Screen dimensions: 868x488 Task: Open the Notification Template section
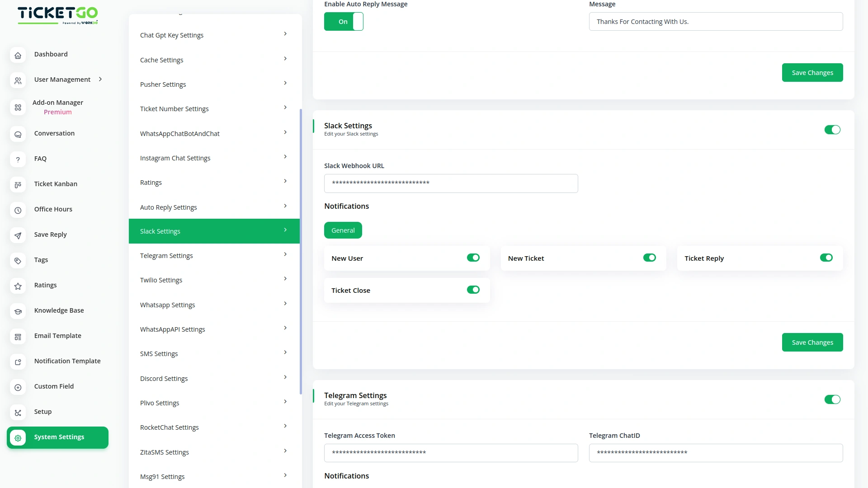tap(67, 361)
